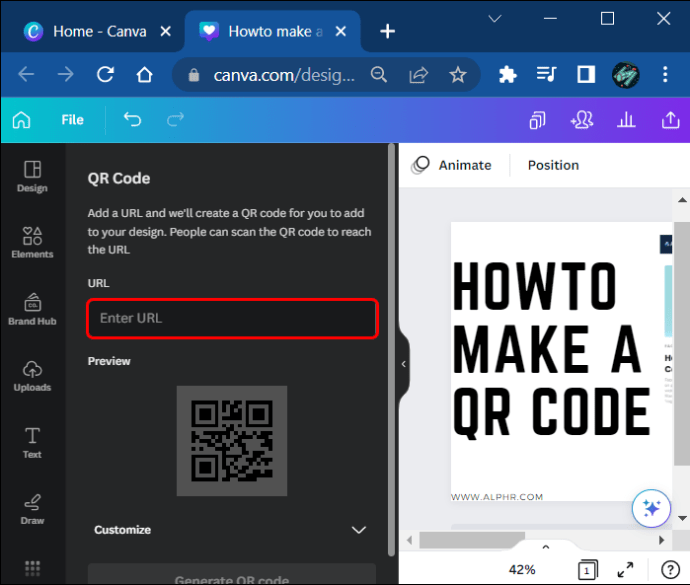Open the Brand Hub panel
690x585 pixels.
click(x=32, y=309)
